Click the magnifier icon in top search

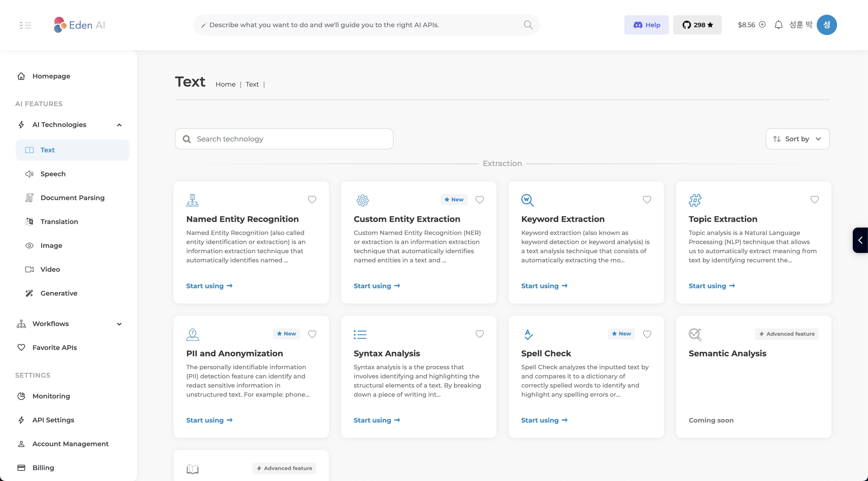coord(528,25)
